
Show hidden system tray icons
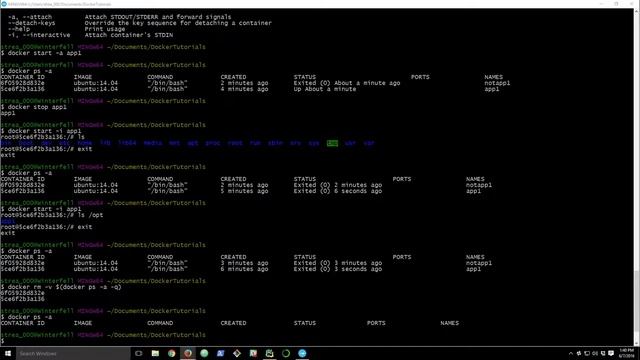point(571,353)
